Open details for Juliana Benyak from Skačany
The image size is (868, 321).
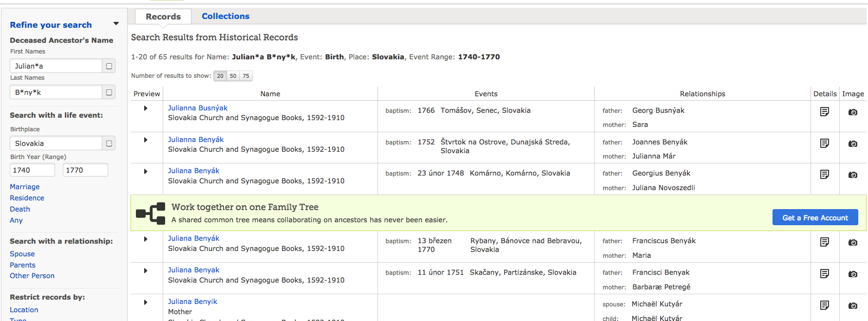pos(824,274)
